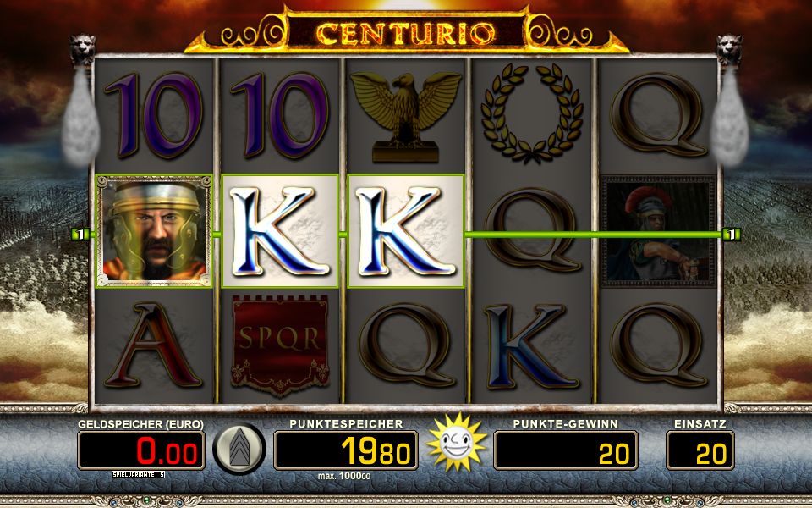Click the Centurion face symbol on reel one
The image size is (812, 508).
[154, 231]
